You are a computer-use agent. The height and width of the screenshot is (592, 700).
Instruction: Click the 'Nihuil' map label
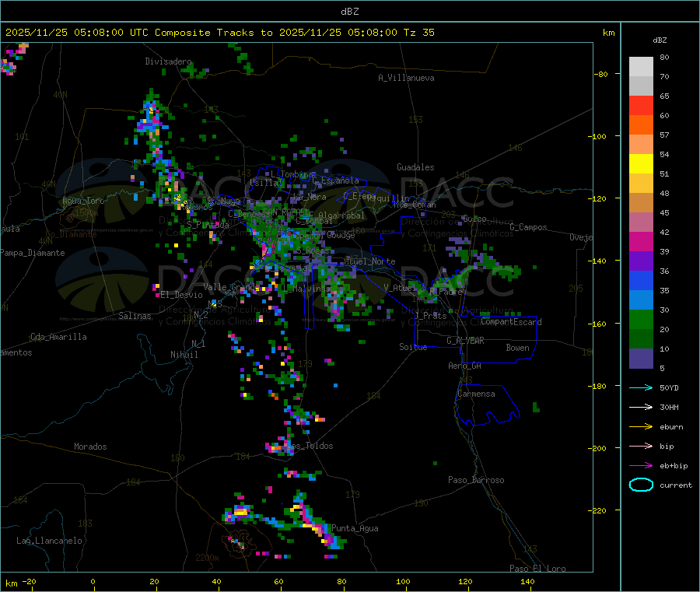pos(184,355)
